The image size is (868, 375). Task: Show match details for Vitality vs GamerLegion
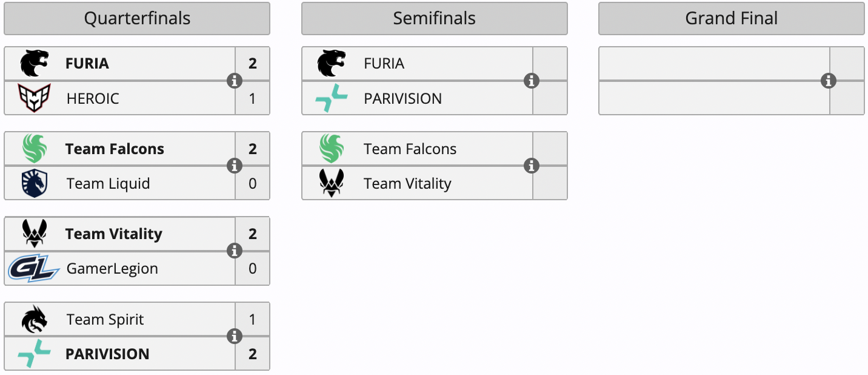(x=235, y=251)
